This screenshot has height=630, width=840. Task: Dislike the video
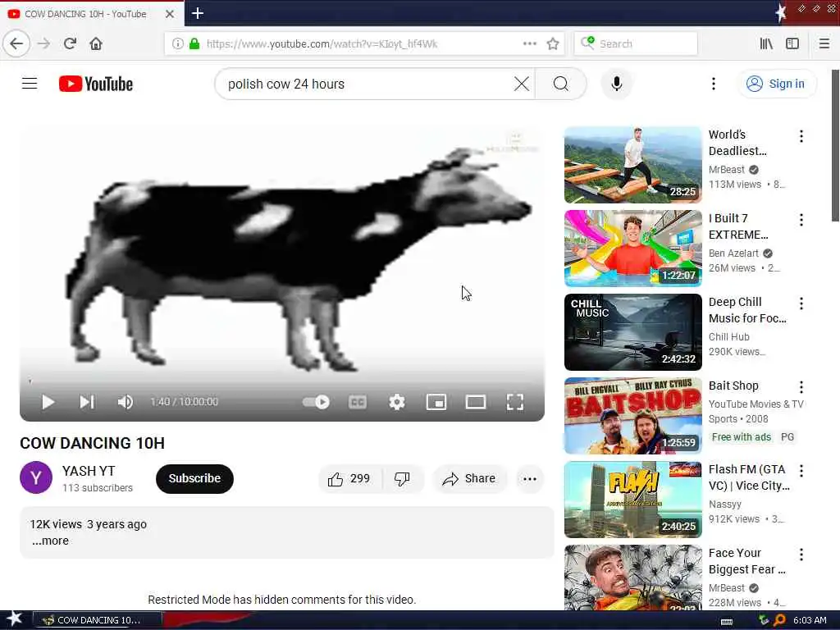[402, 478]
